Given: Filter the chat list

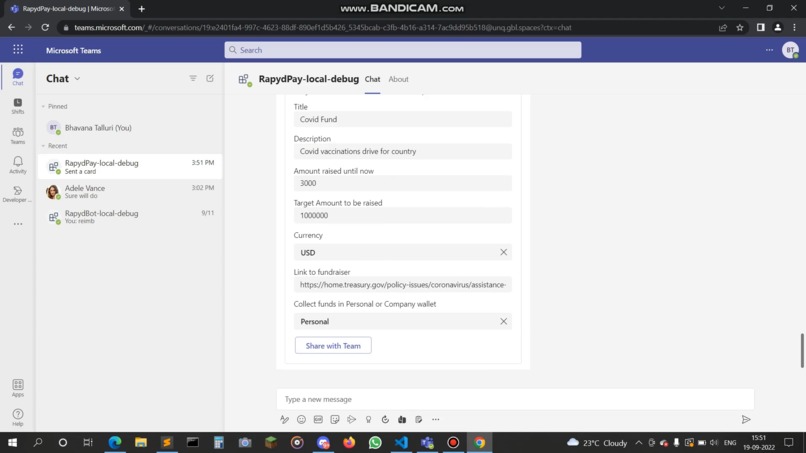Looking at the screenshot, I should coord(193,78).
